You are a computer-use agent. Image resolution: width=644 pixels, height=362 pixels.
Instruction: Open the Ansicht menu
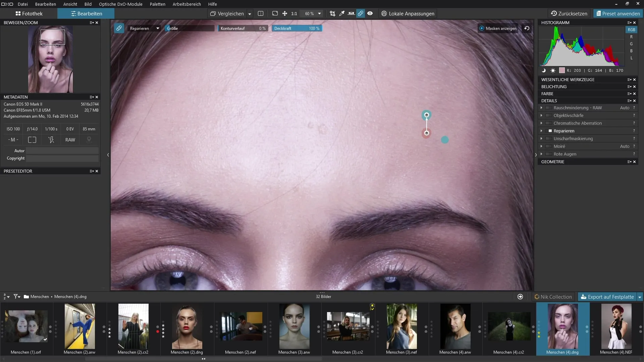click(x=70, y=4)
